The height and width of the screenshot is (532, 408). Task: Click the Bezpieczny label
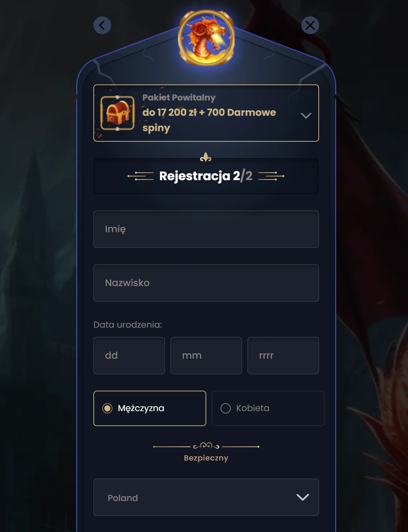(206, 458)
